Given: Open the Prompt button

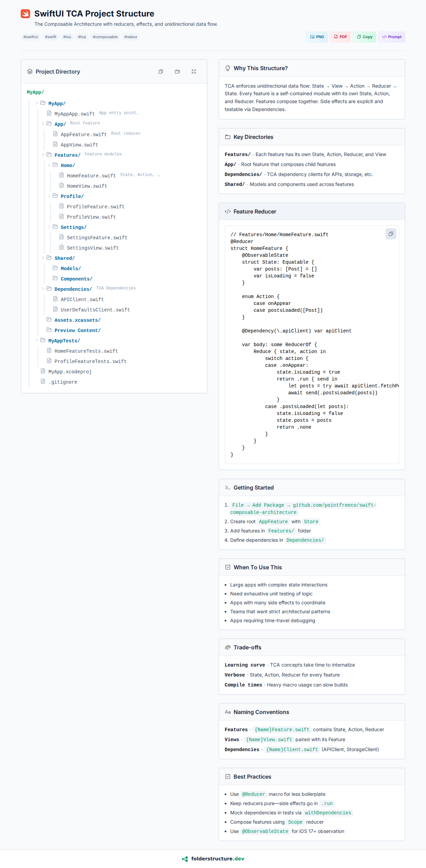Looking at the screenshot, I should coord(392,37).
